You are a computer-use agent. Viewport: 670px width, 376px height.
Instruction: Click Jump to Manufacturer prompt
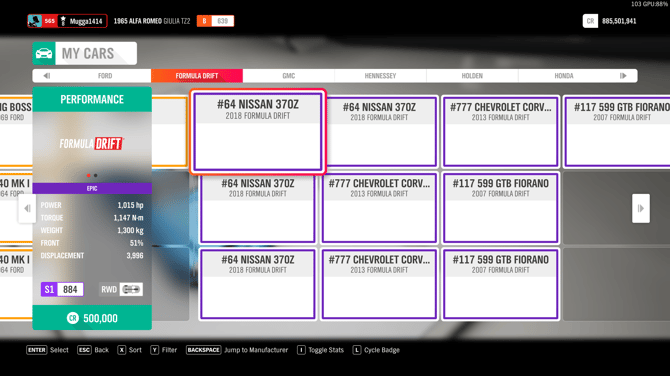237,350
